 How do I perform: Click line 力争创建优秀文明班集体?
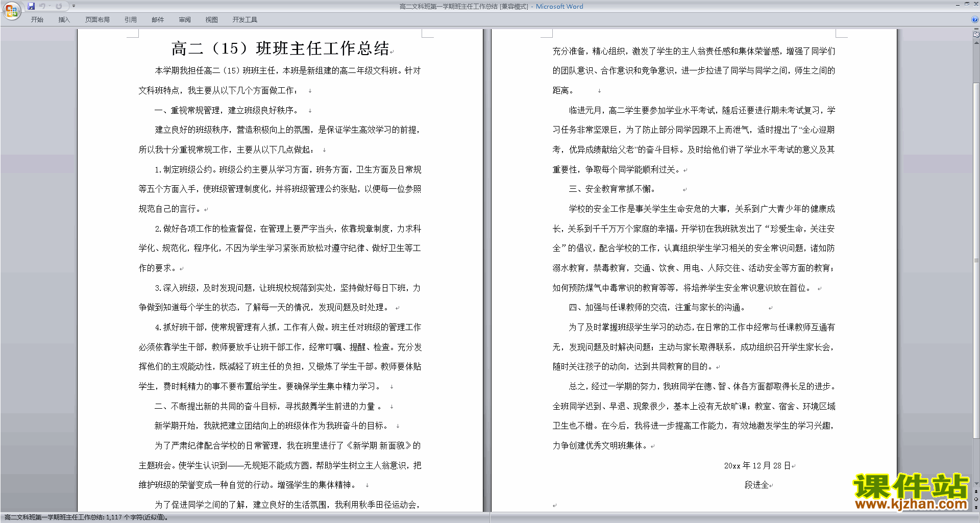(x=601, y=445)
